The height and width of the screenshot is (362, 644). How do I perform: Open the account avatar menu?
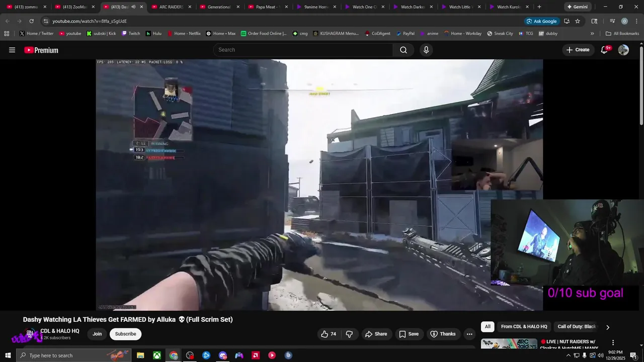tap(623, 50)
